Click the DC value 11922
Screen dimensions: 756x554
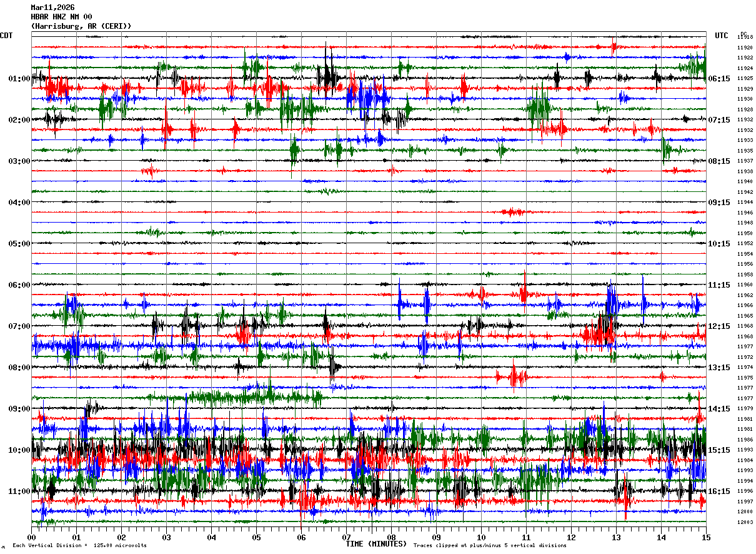point(745,58)
